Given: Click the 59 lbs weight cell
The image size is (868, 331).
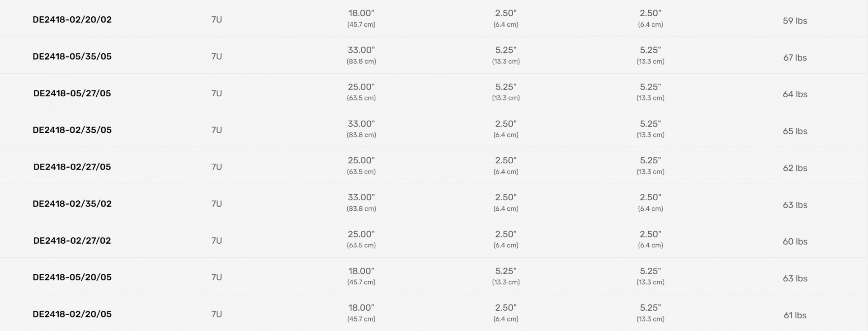Looking at the screenshot, I should (795, 21).
